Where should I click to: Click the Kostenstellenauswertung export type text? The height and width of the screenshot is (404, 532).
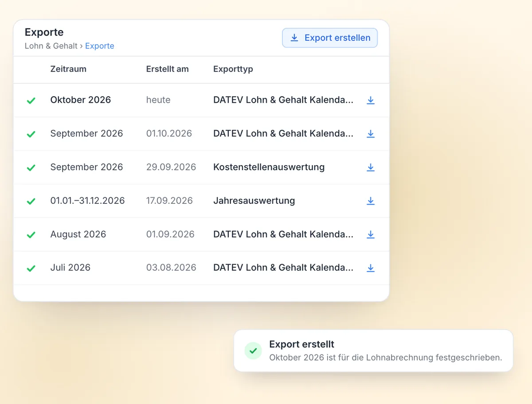[269, 167]
